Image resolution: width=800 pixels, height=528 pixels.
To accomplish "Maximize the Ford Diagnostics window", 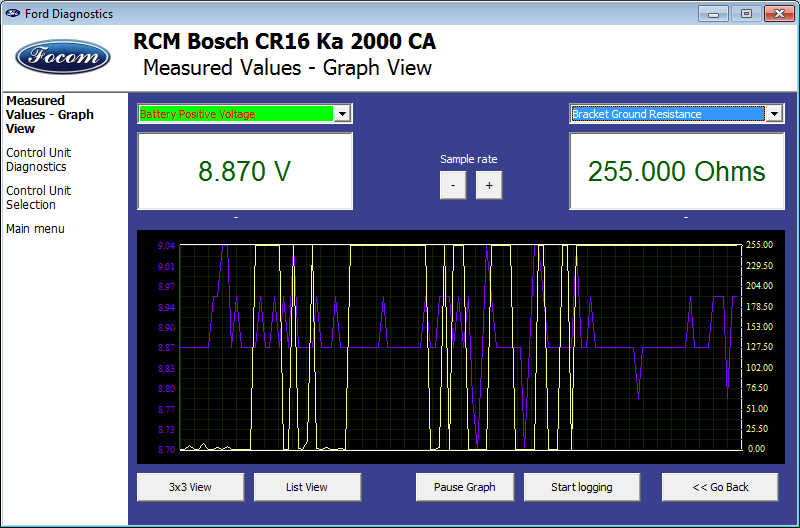I will pos(746,14).
